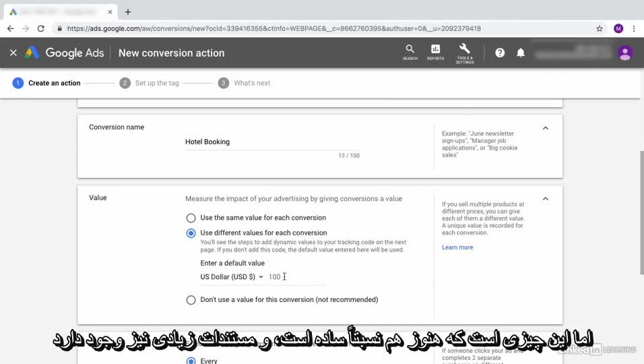Click the Google Ads account avatar

(625, 53)
